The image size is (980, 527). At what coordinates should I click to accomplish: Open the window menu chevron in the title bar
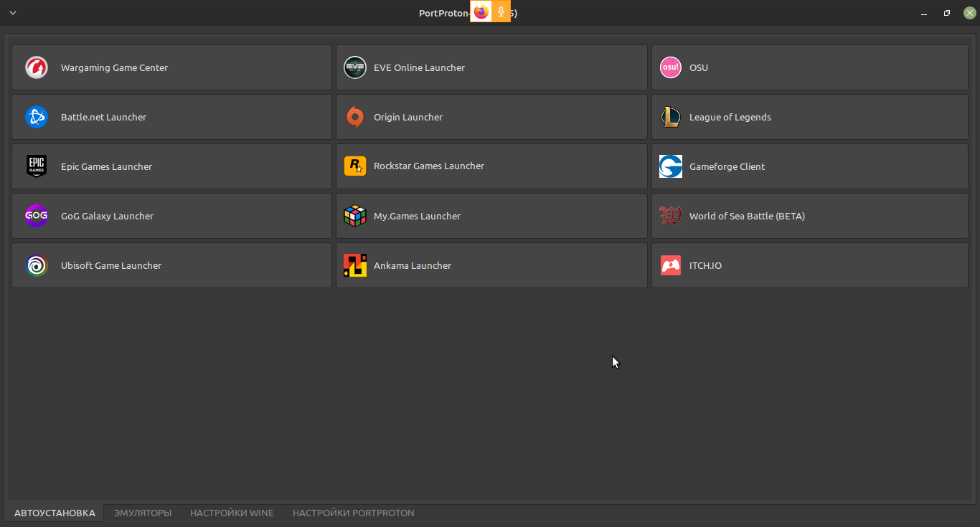pyautogui.click(x=12, y=13)
